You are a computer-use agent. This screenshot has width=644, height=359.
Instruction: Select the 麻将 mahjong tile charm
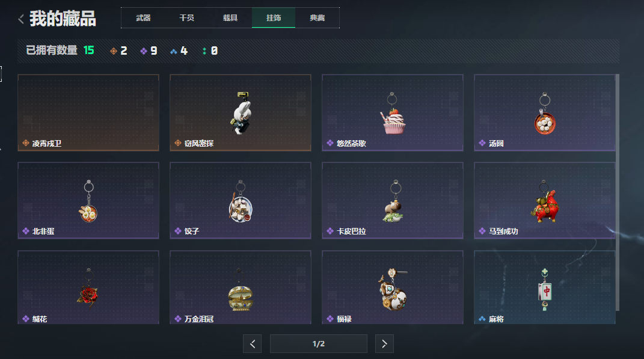click(x=545, y=287)
